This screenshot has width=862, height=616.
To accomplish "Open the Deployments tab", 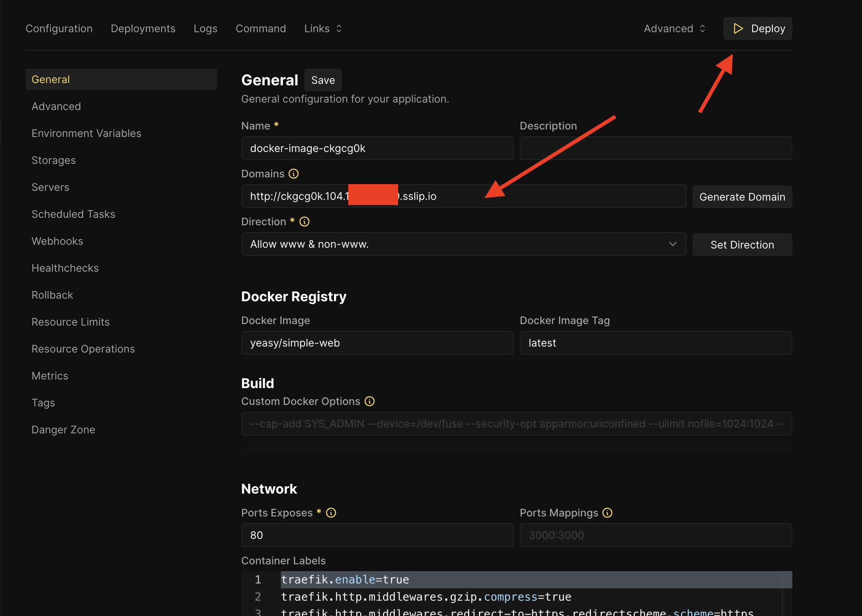I will (x=143, y=28).
